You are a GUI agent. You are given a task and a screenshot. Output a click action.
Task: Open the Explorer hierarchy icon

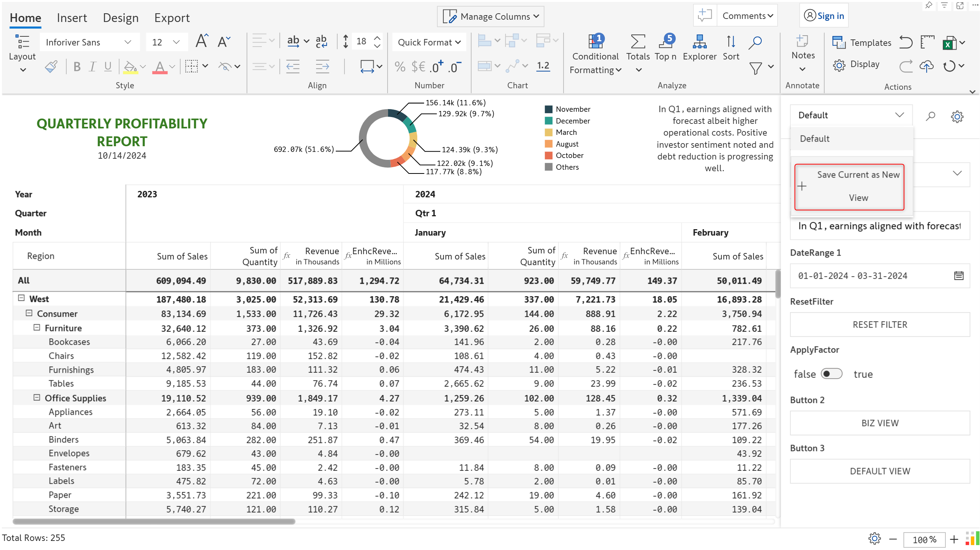(699, 42)
